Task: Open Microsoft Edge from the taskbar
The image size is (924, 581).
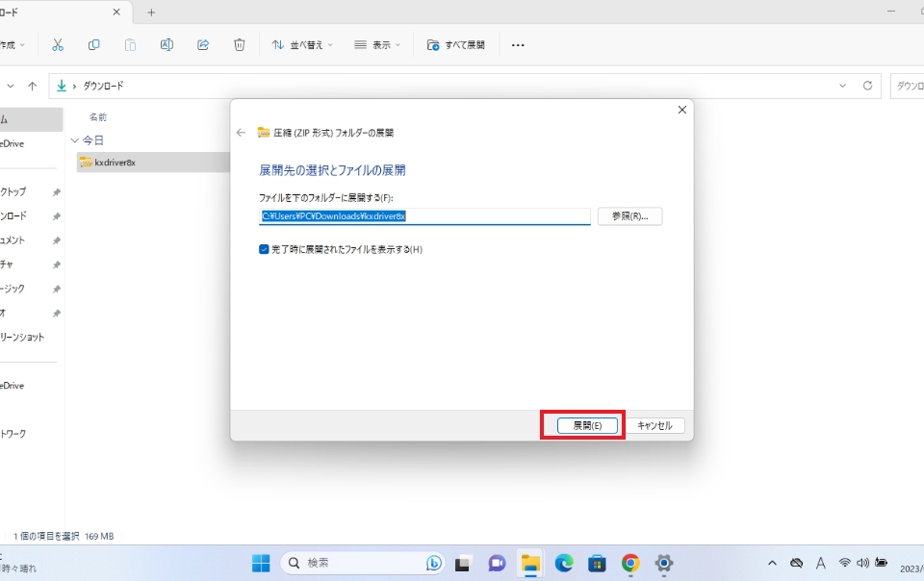Action: click(x=564, y=563)
